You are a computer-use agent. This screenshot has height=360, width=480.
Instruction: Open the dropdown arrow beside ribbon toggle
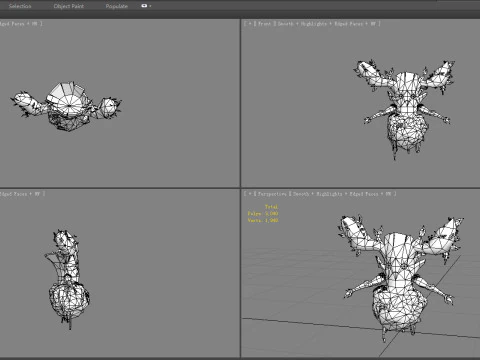click(x=150, y=6)
